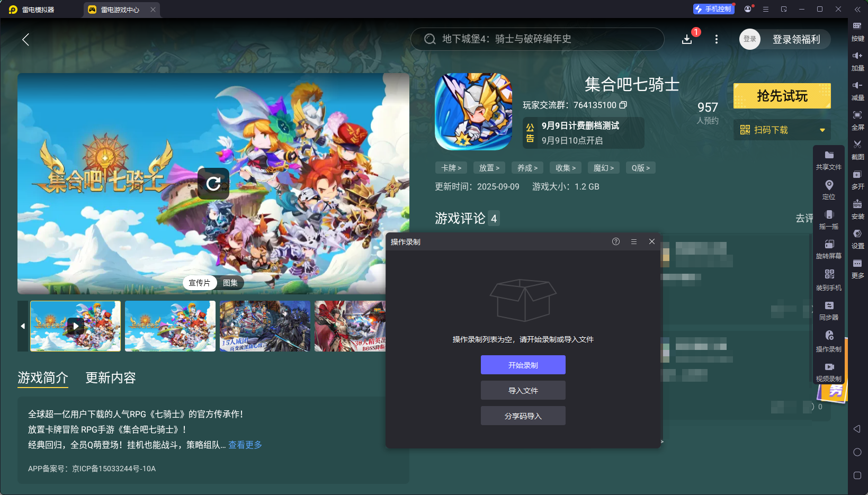Open 按键 keymapping in right sidebar
The width and height of the screenshot is (868, 495).
(x=857, y=32)
